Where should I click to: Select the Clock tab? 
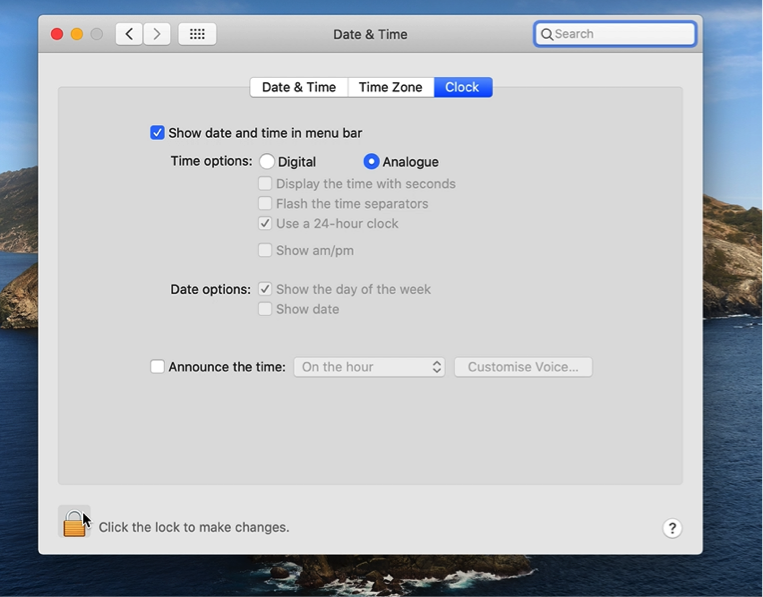tap(462, 87)
